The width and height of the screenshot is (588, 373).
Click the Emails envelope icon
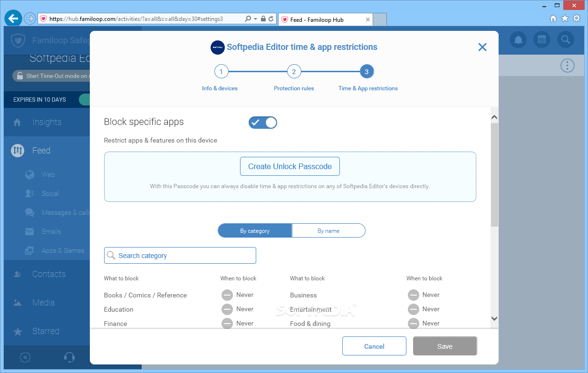tap(29, 231)
